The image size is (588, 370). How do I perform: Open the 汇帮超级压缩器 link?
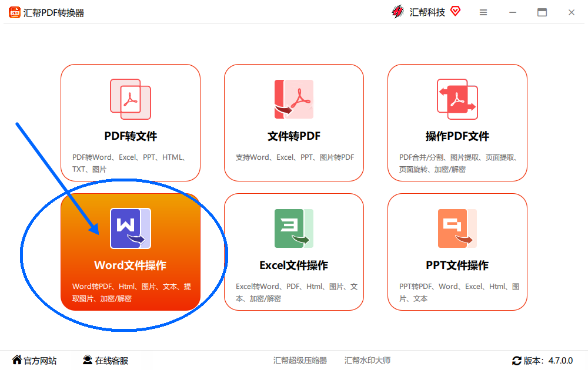coord(300,360)
